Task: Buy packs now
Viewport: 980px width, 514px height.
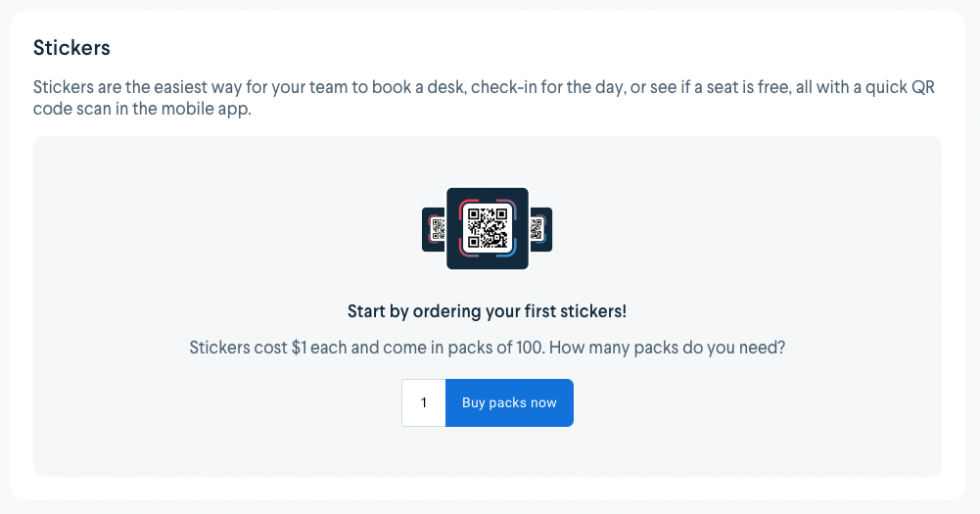Action: [x=509, y=402]
